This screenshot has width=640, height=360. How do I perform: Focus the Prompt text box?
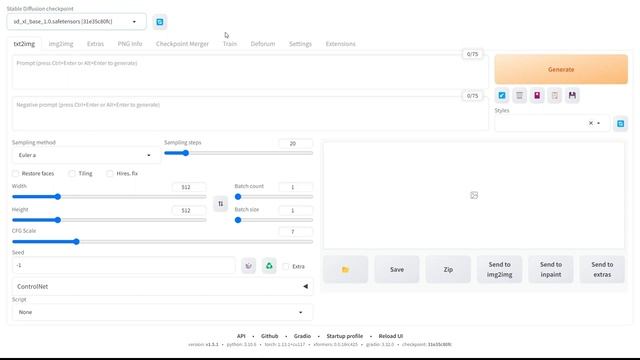coord(250,72)
